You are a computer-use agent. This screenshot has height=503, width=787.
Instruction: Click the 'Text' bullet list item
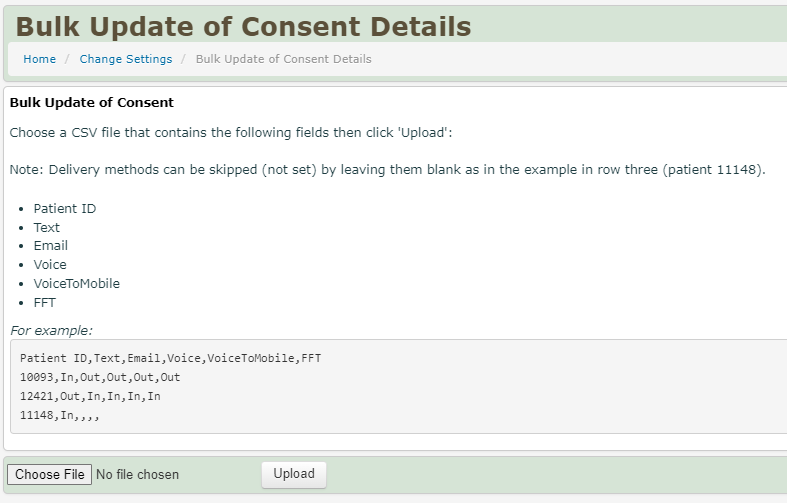click(x=46, y=228)
